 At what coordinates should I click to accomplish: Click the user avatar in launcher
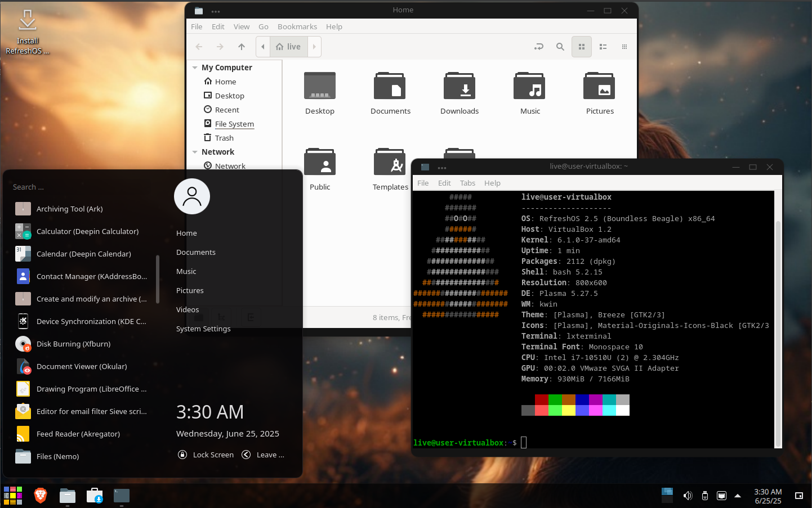(x=192, y=196)
